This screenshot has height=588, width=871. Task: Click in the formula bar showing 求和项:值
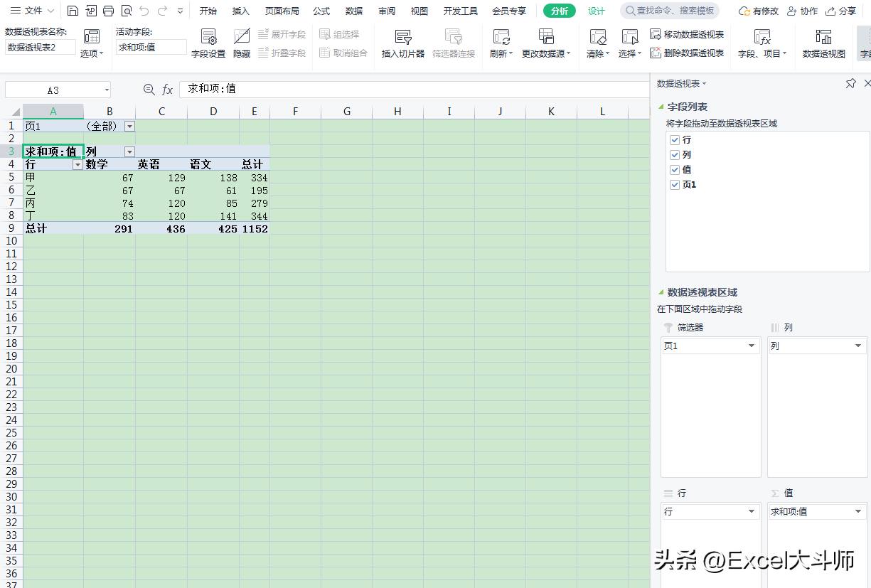point(414,89)
